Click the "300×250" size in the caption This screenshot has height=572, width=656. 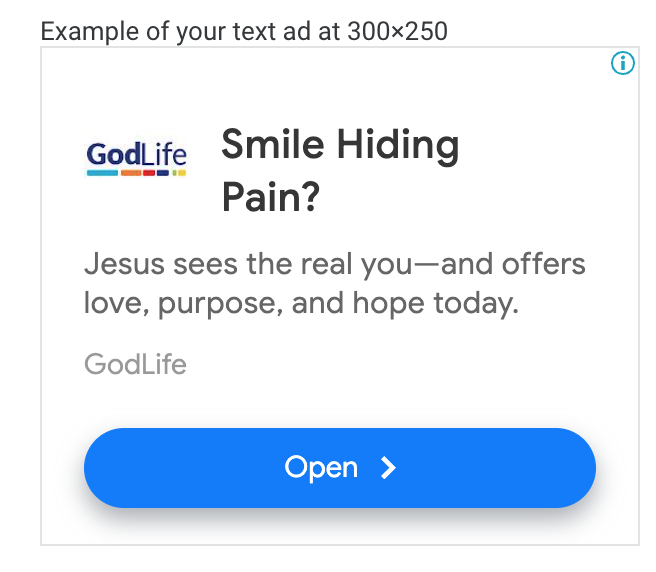pyautogui.click(x=397, y=31)
